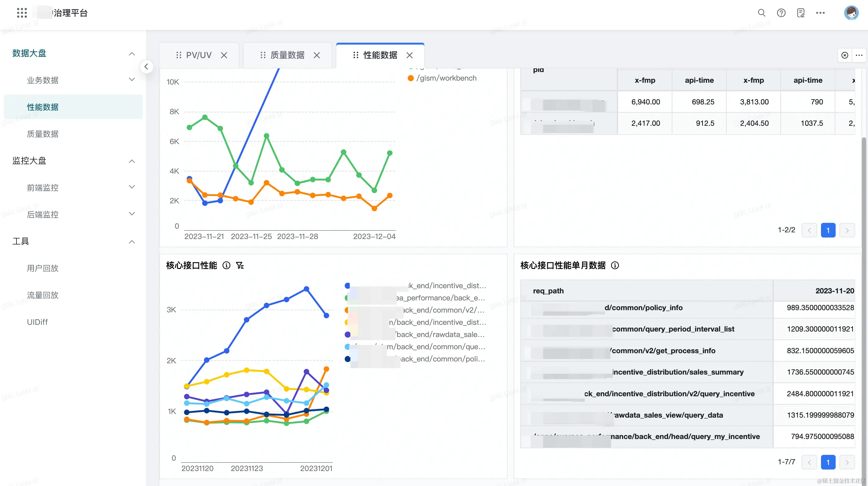Toggle legend series back_end/common/que…

415,347
